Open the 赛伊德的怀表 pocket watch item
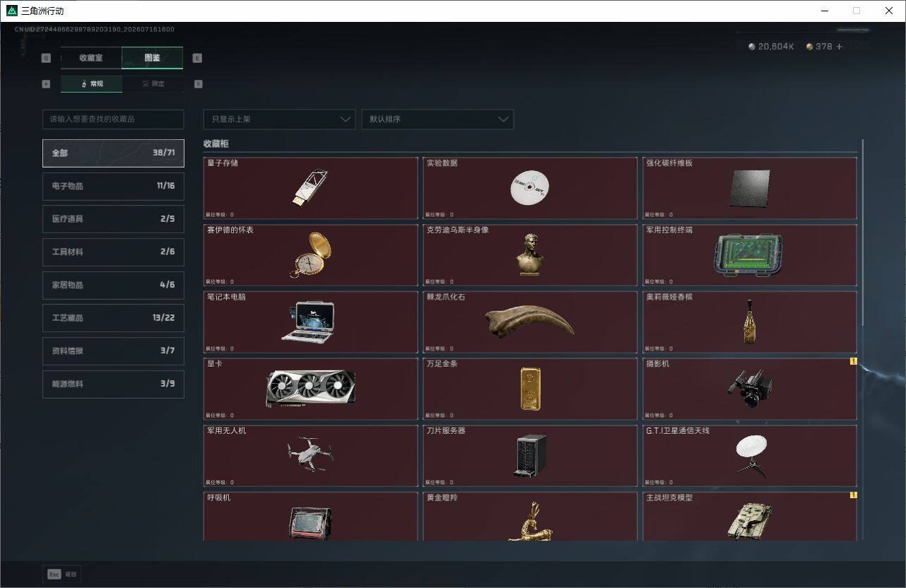906x588 pixels. click(x=311, y=255)
